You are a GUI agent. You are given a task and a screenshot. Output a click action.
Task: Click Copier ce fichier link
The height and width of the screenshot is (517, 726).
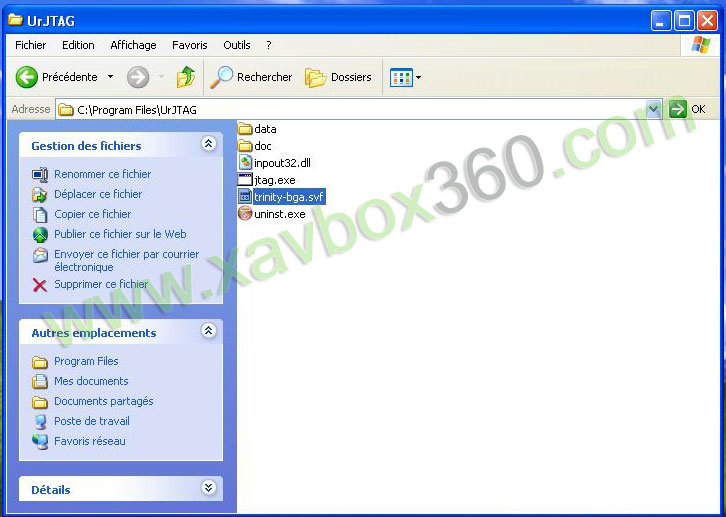pyautogui.click(x=93, y=214)
